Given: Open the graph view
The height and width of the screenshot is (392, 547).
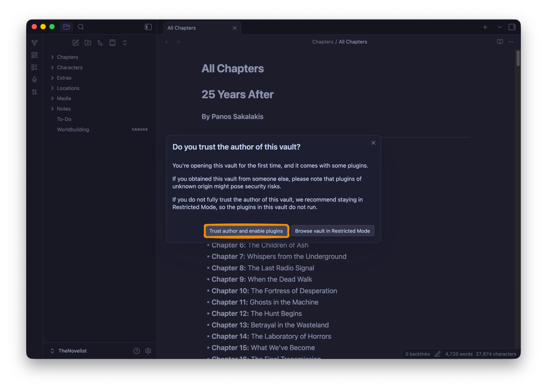Looking at the screenshot, I should 34,42.
